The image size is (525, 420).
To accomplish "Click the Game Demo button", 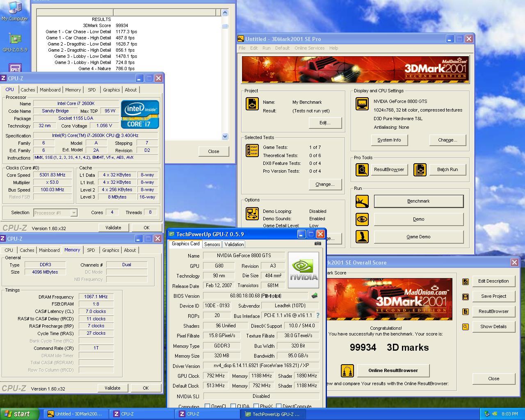I will [419, 237].
